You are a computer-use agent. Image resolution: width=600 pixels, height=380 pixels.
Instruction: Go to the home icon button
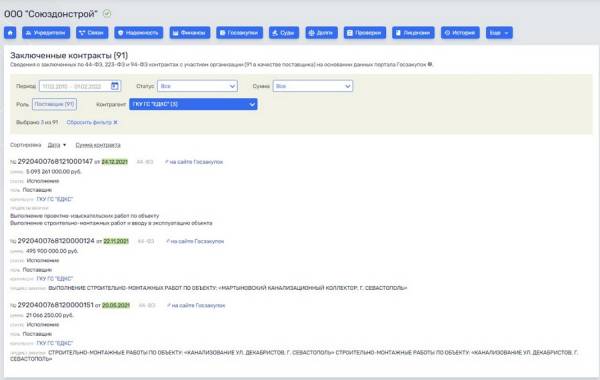pos(10,33)
